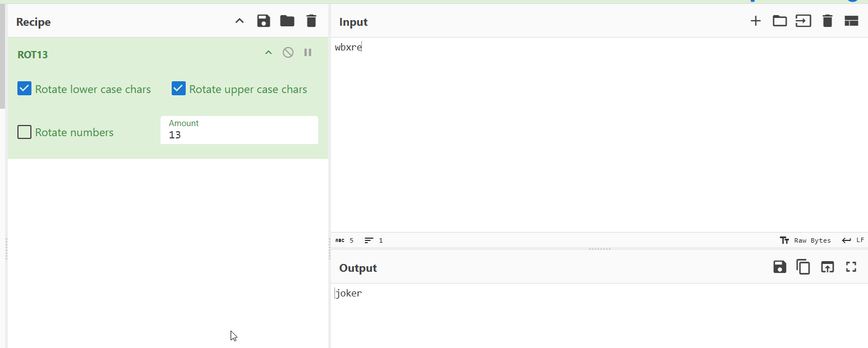The width and height of the screenshot is (868, 348).
Task: Uncheck Rotate upper case chars
Action: 178,89
